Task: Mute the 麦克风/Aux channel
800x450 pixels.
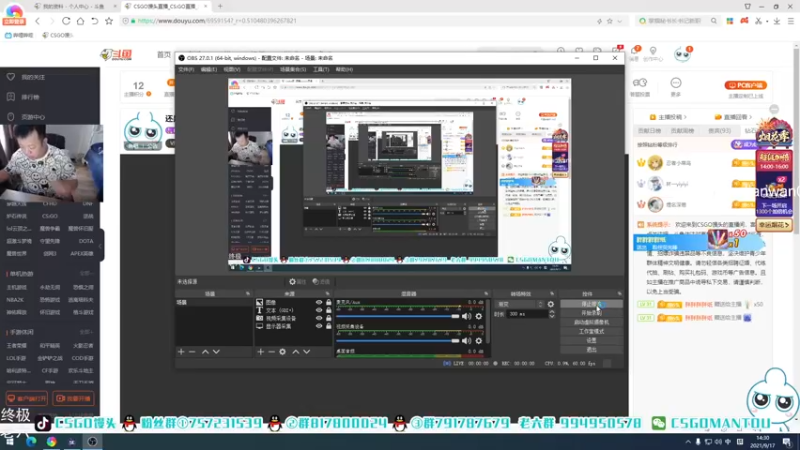Action: [x=467, y=316]
